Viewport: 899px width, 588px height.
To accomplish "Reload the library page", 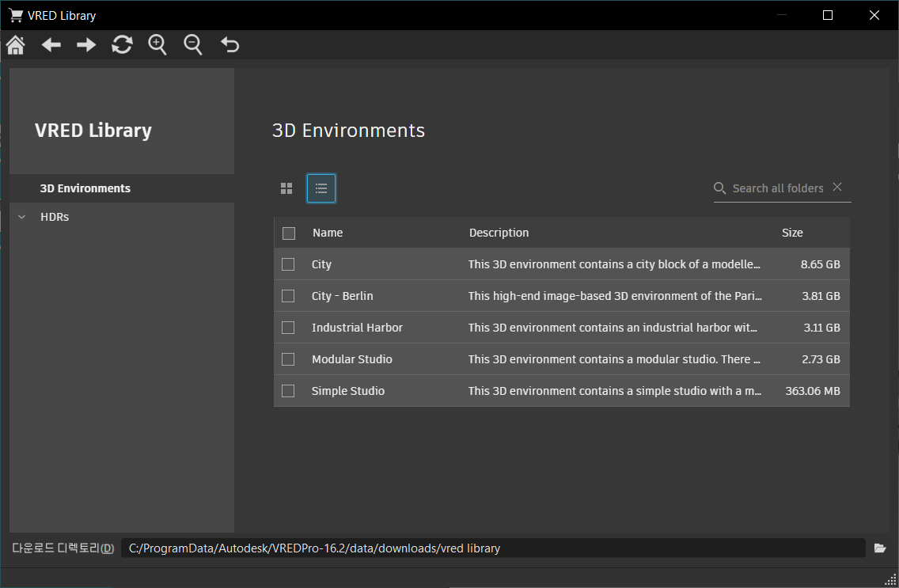I will pyautogui.click(x=122, y=45).
